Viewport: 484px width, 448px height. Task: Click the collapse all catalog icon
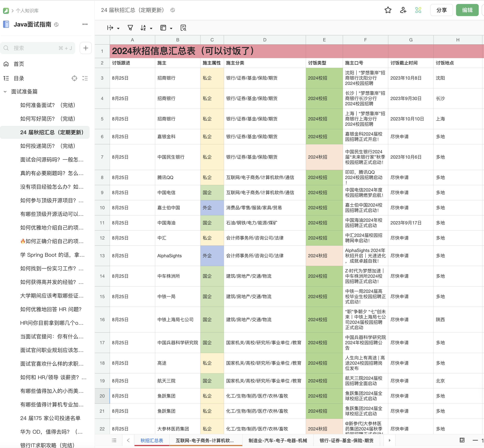85,78
